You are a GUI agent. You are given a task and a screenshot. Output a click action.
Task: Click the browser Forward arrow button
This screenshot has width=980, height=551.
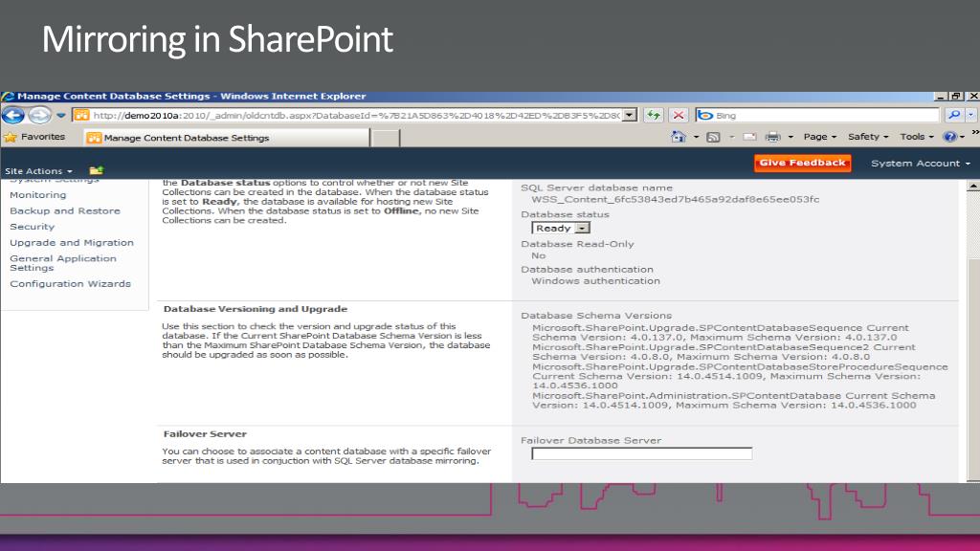39,116
